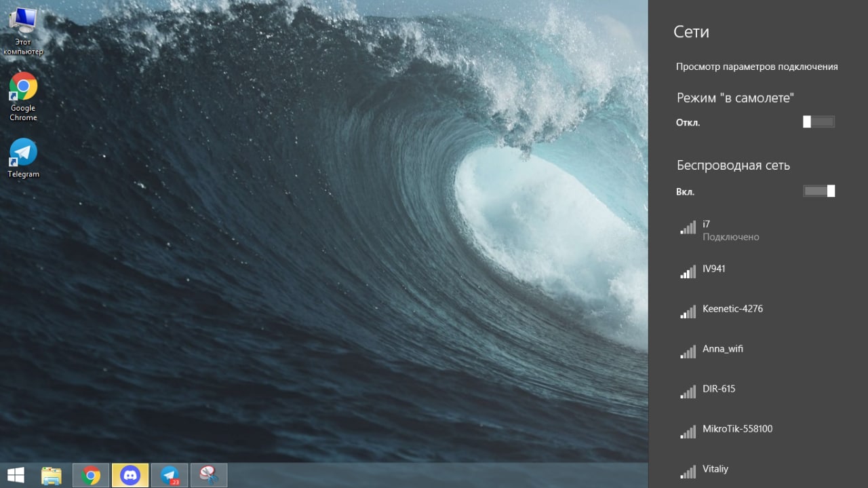
Task: Open the This Computer desktop icon
Action: tap(23, 30)
